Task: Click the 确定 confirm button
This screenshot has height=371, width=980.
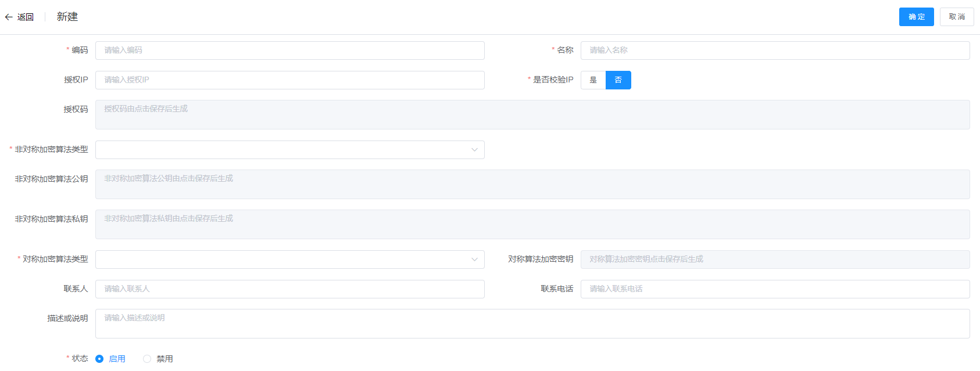Action: [x=916, y=17]
